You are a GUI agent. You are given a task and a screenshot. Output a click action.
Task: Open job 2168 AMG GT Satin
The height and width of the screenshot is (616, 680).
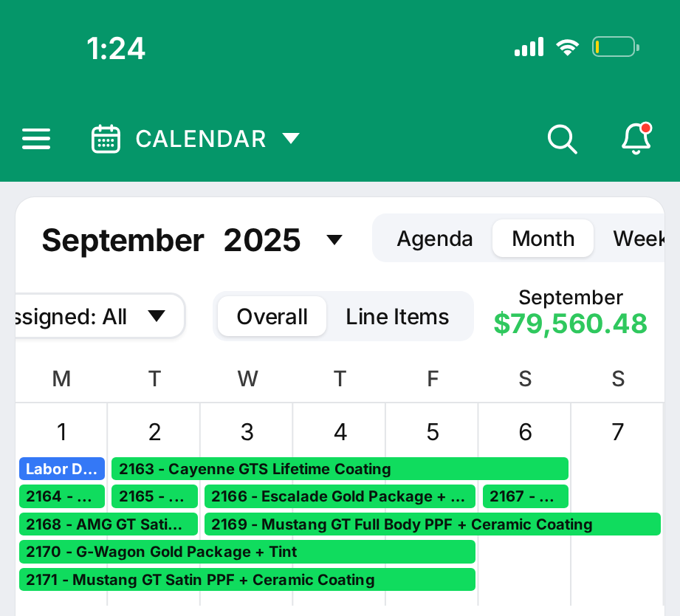[x=109, y=524]
